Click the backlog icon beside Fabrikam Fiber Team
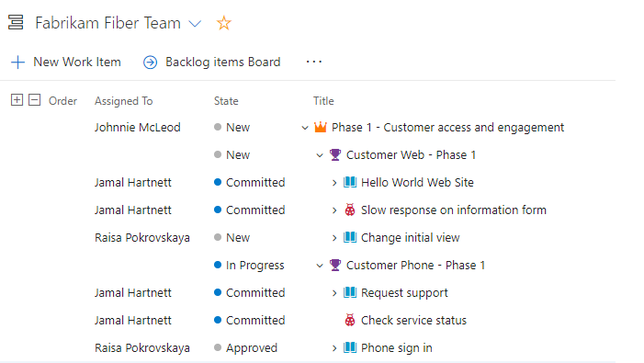Image resolution: width=644 pixels, height=363 pixels. pos(16,22)
